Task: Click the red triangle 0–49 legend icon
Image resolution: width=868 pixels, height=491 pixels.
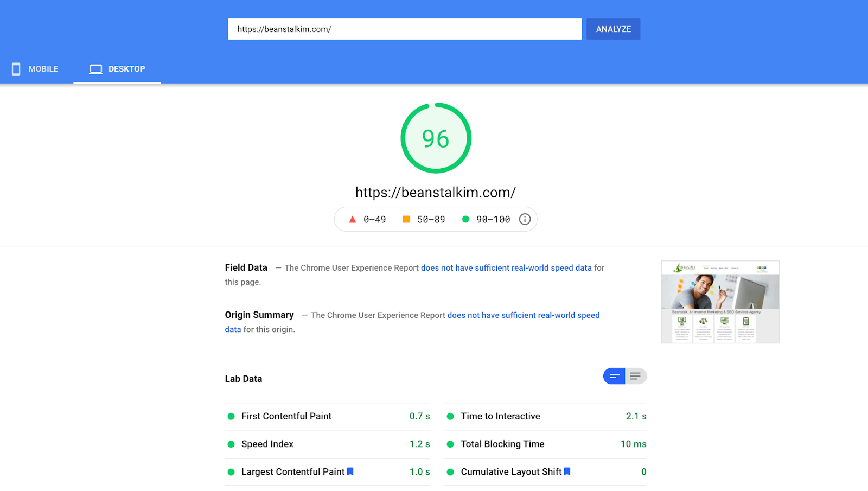Action: (352, 219)
